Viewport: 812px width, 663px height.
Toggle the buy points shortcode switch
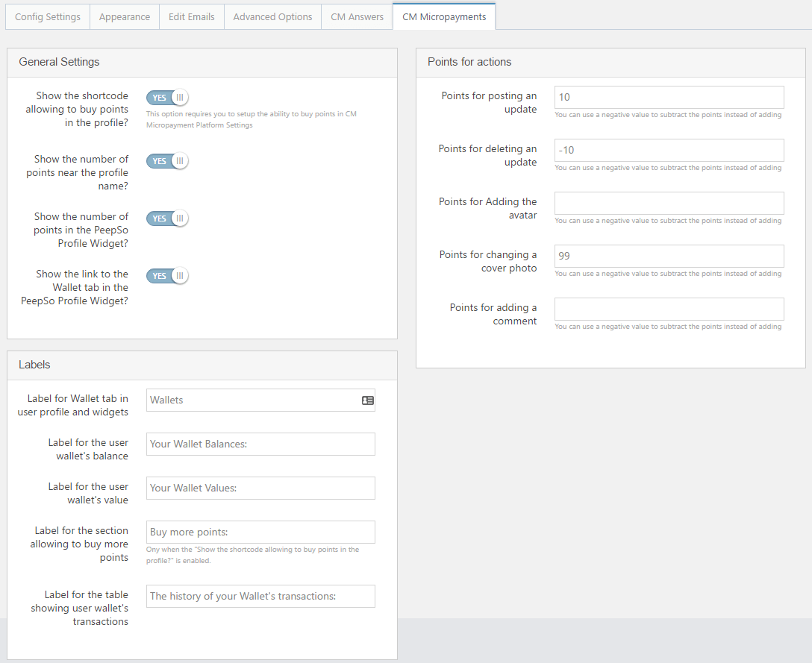pyautogui.click(x=167, y=98)
